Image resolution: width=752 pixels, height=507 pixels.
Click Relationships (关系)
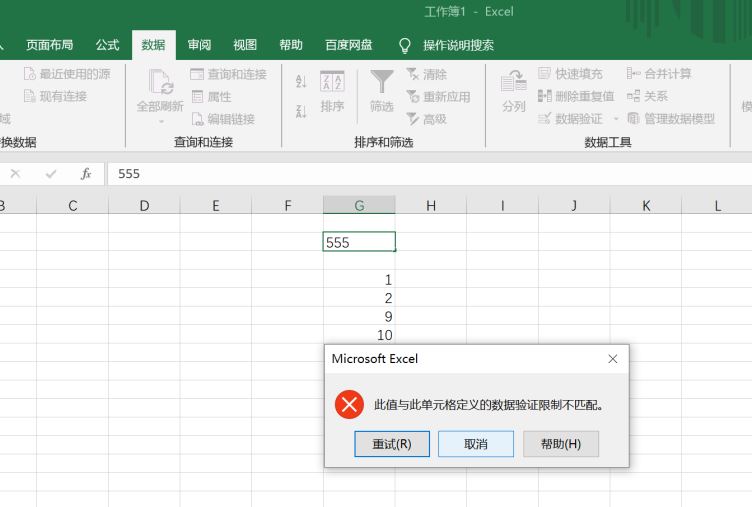pyautogui.click(x=647, y=96)
